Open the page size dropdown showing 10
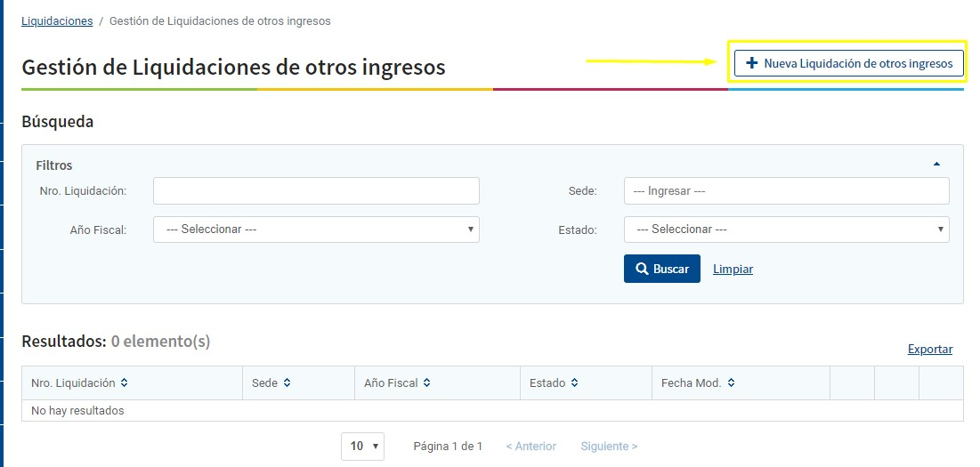 click(362, 447)
